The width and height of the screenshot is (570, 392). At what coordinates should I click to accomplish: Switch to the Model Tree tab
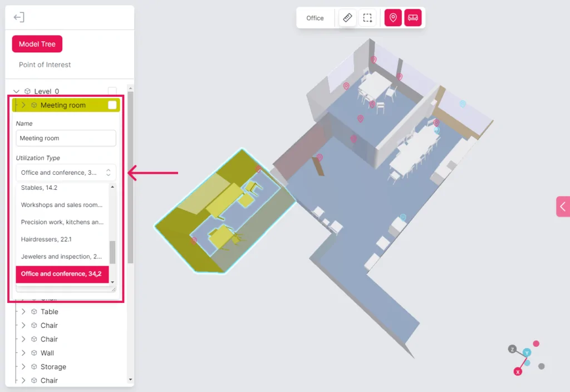point(37,44)
